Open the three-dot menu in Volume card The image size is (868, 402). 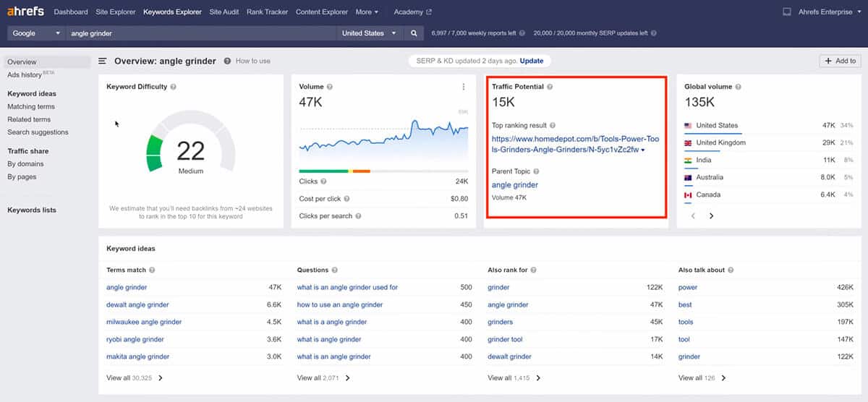[x=464, y=87]
